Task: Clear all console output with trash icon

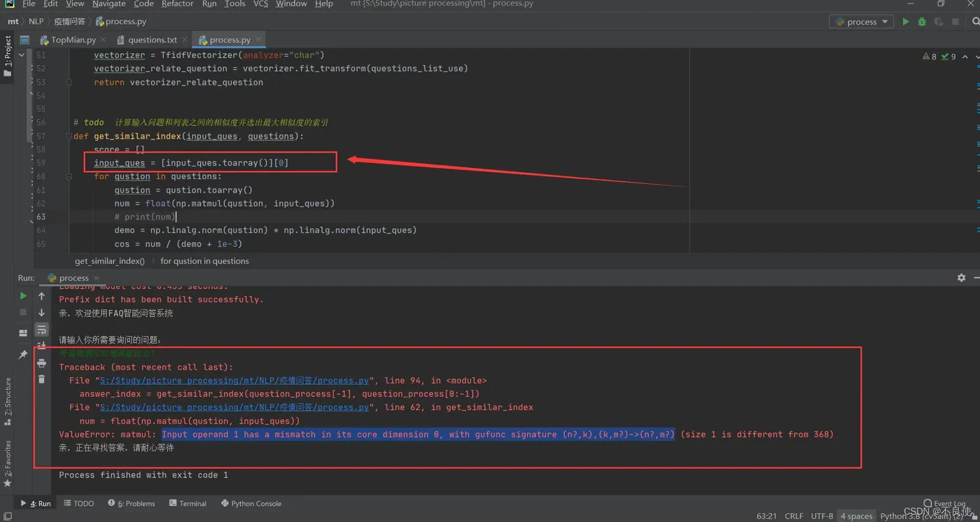Action: pos(41,379)
